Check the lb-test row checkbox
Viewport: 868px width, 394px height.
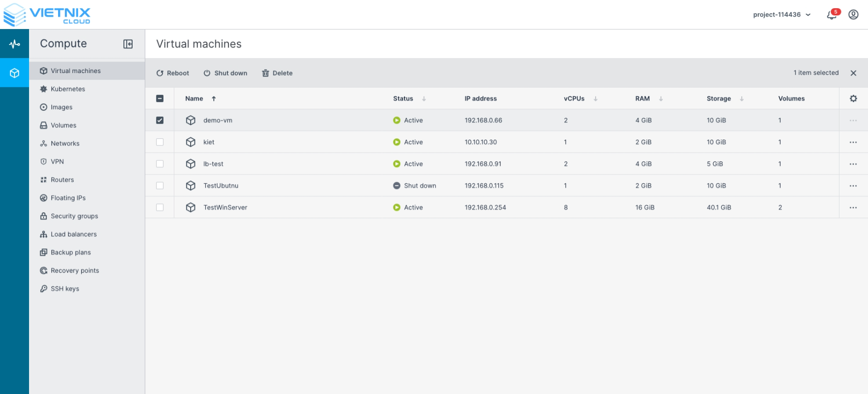160,164
